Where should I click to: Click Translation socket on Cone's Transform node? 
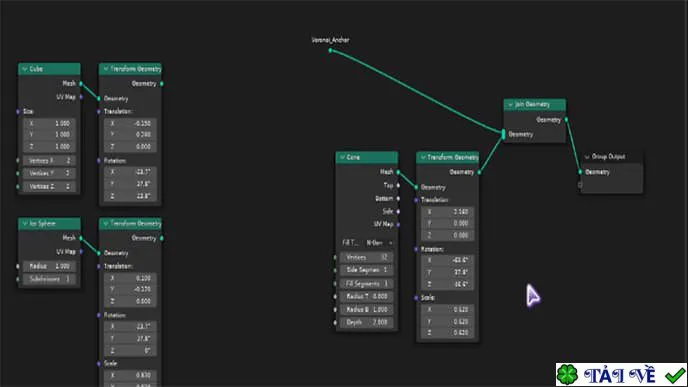(x=416, y=200)
